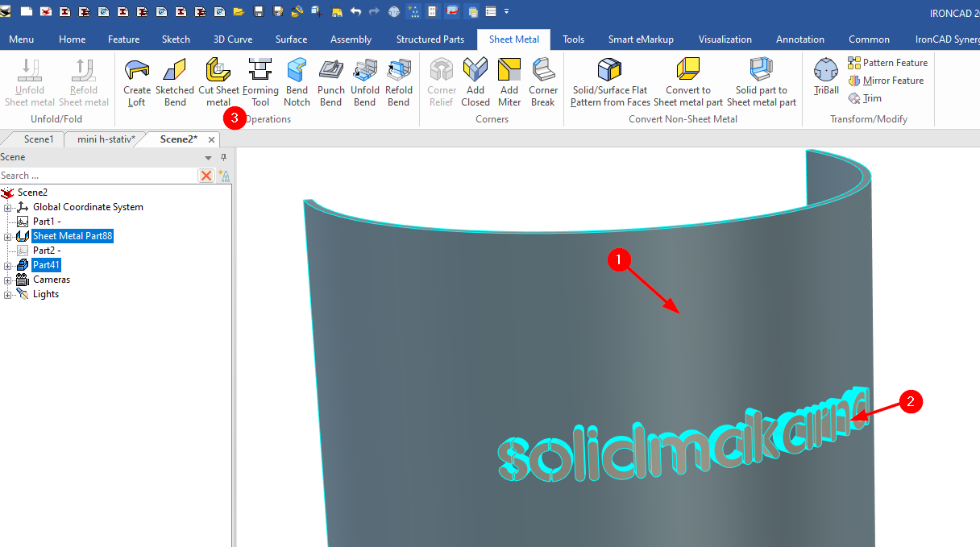
Task: Open the Structured Parts ribbon tab
Action: [430, 39]
